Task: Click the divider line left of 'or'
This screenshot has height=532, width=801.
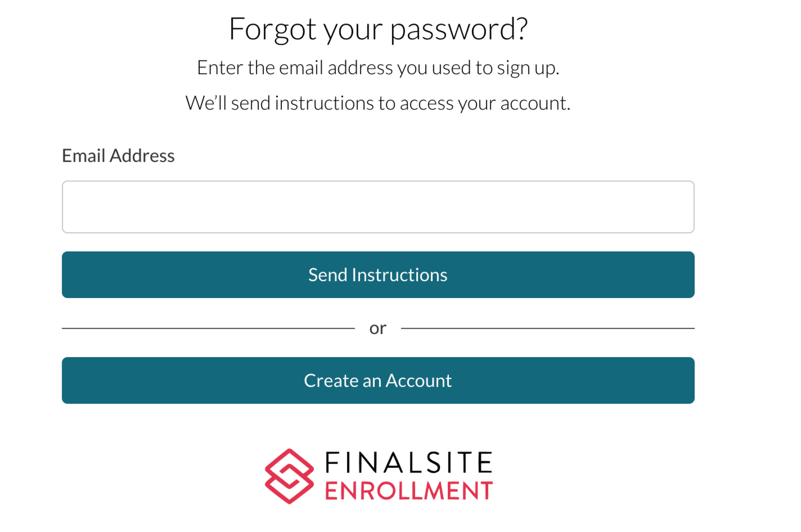Action: click(x=208, y=328)
